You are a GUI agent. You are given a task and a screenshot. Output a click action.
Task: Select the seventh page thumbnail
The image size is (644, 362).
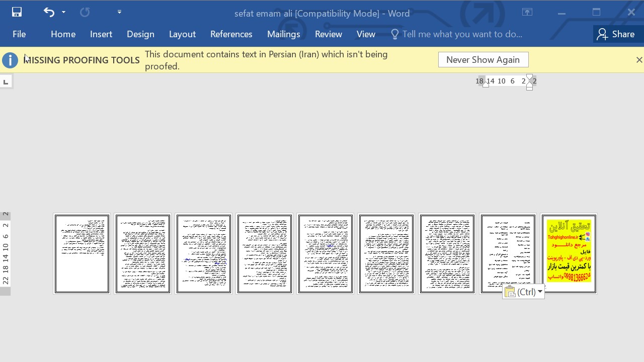447,254
